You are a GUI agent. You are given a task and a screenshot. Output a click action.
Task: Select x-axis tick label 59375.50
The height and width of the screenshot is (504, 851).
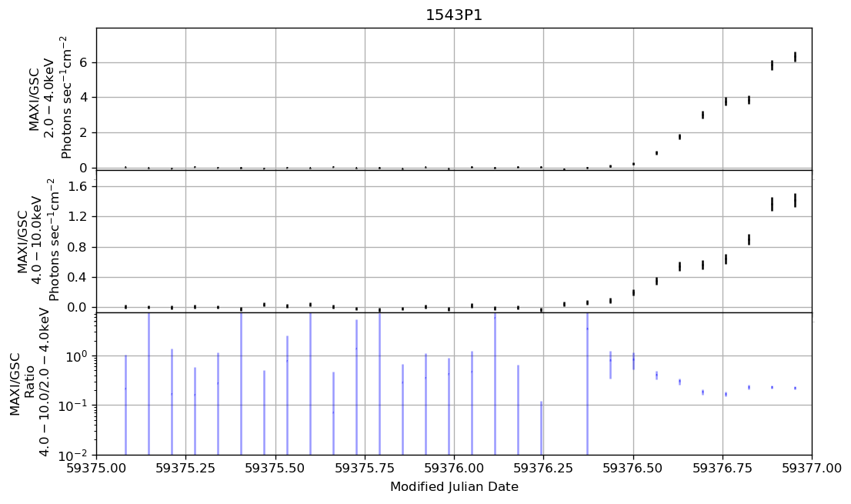pos(275,468)
